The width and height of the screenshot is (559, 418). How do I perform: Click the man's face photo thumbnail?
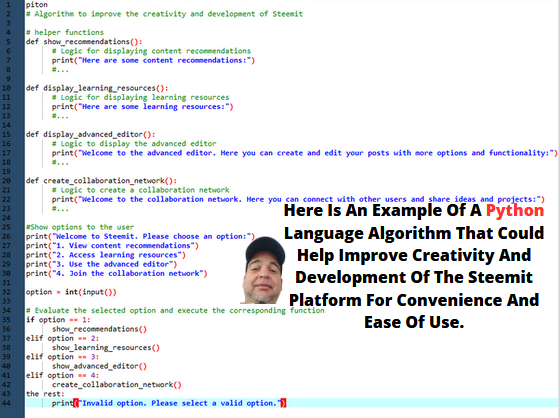[x=263, y=270]
